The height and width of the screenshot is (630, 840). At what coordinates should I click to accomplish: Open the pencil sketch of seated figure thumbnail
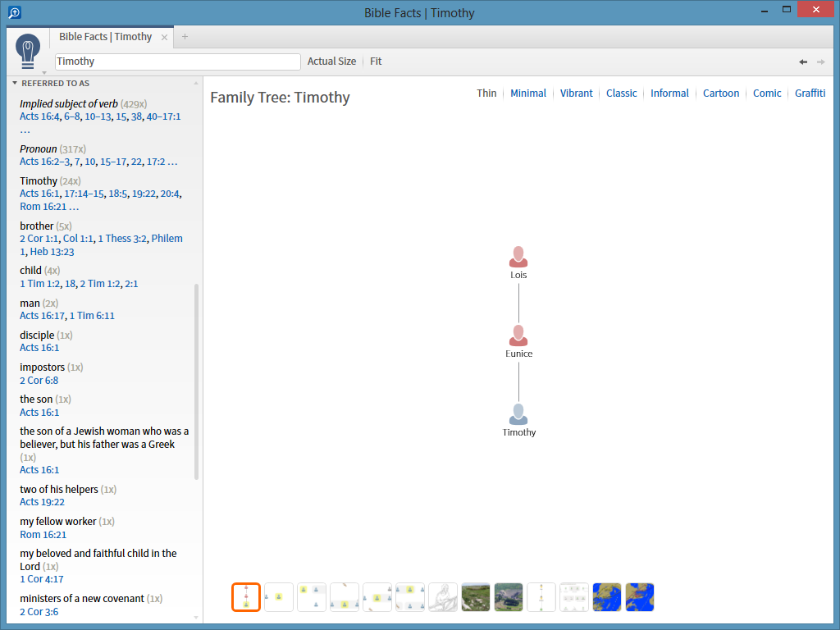pos(442,597)
